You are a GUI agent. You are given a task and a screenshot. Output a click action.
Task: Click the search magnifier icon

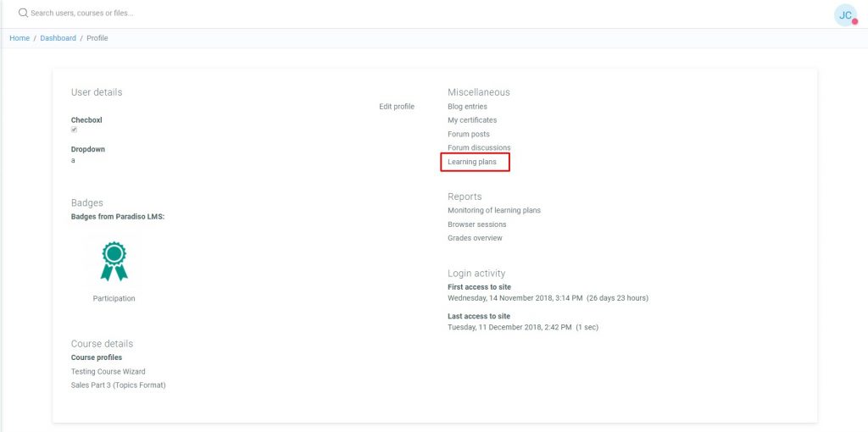point(23,14)
